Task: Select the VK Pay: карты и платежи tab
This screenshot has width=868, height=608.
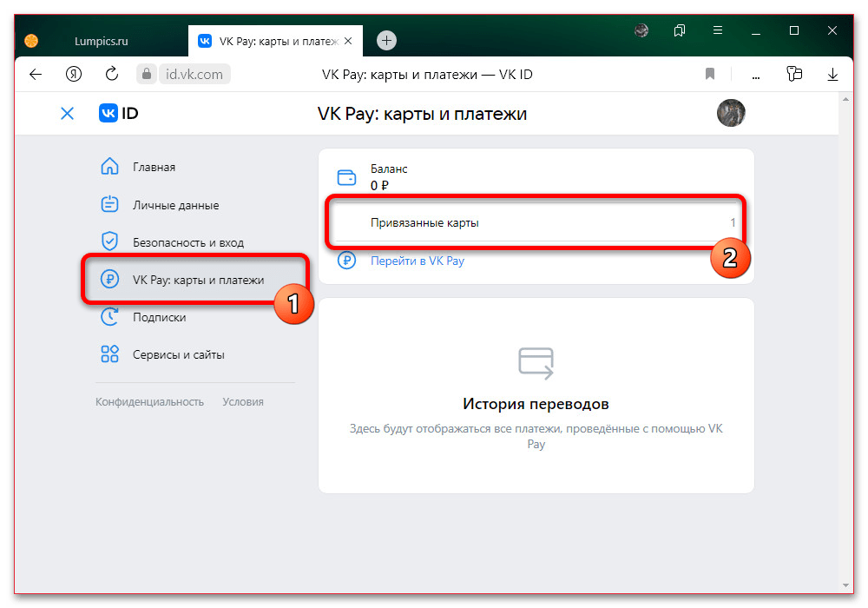Action: click(276, 41)
